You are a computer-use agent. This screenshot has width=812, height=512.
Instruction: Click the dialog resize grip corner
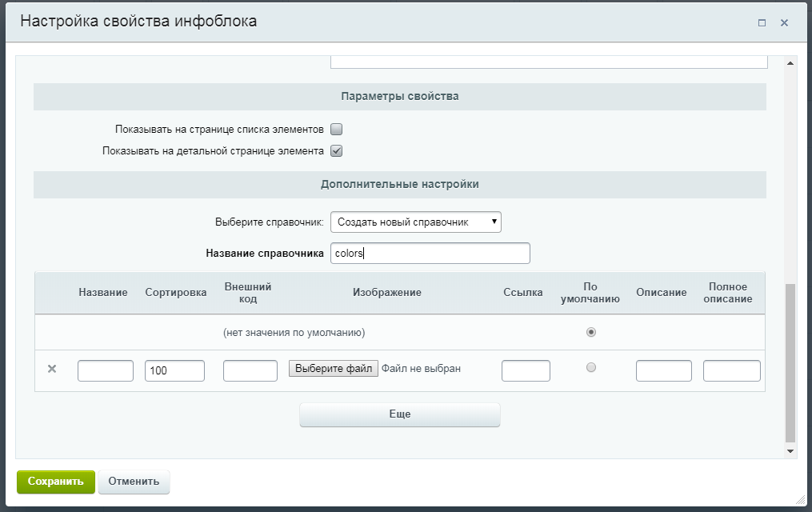coord(801,499)
